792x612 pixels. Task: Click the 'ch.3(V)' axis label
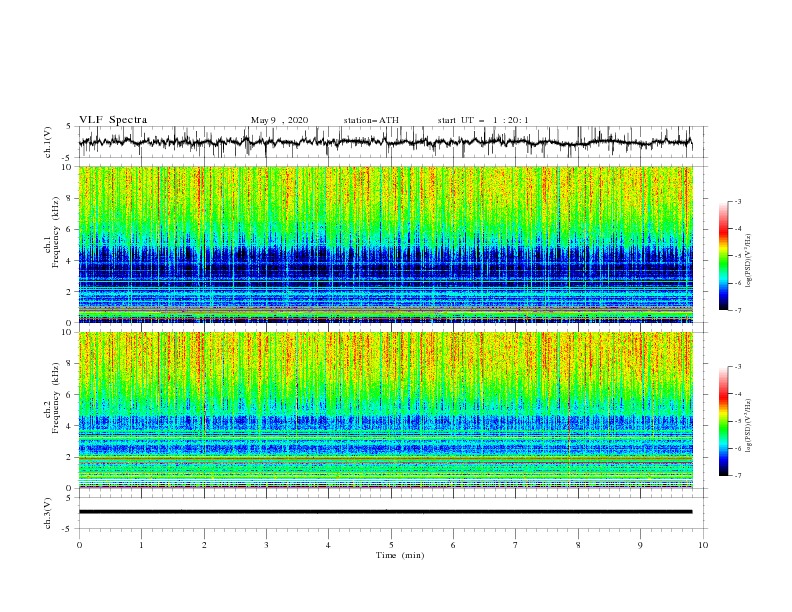(x=48, y=513)
